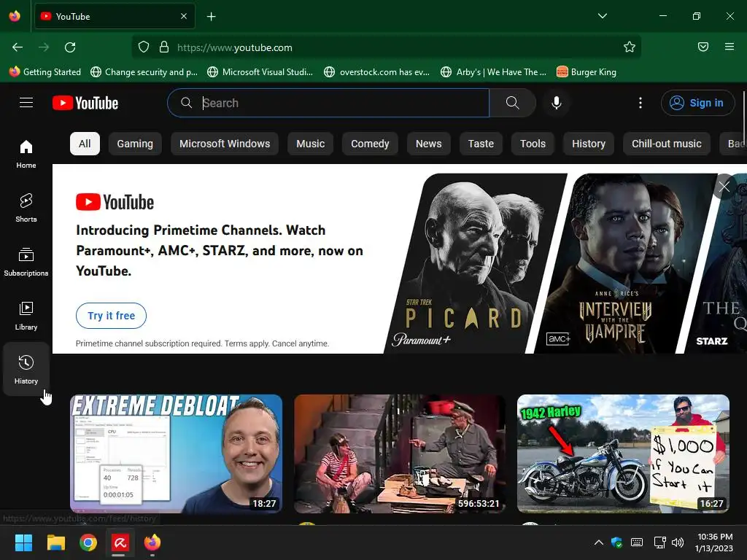Select the History filter chip

589,144
